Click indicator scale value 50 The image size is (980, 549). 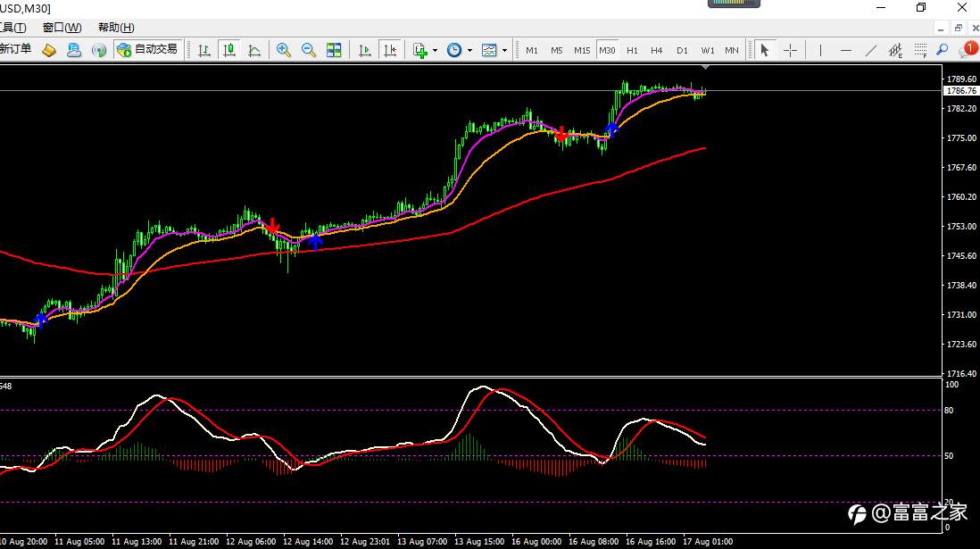(949, 456)
